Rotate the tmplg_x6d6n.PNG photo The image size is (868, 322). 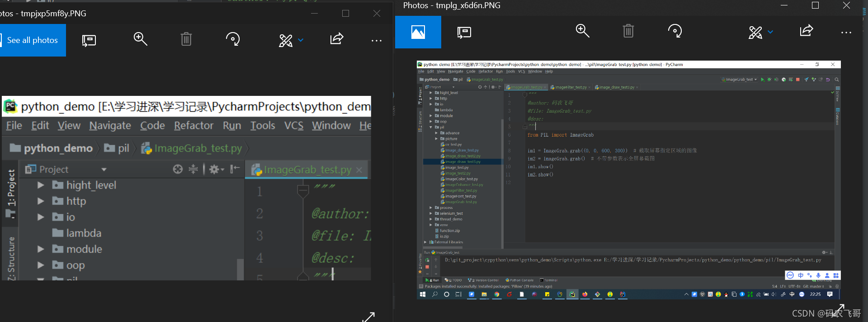pyautogui.click(x=675, y=31)
